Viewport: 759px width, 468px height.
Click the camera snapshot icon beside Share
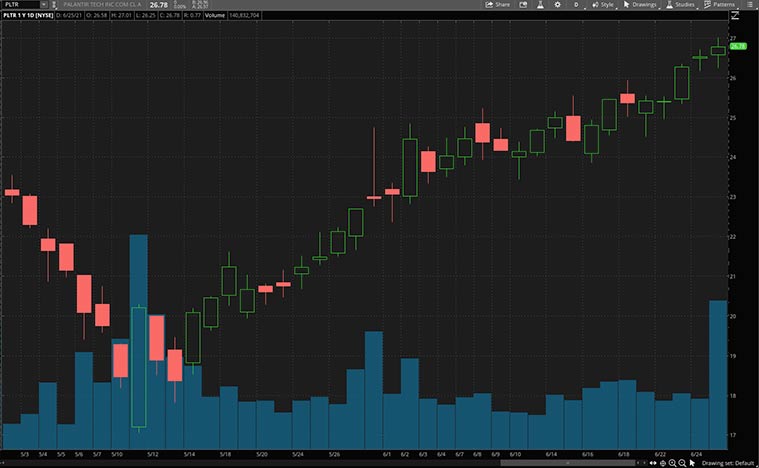click(x=523, y=4)
